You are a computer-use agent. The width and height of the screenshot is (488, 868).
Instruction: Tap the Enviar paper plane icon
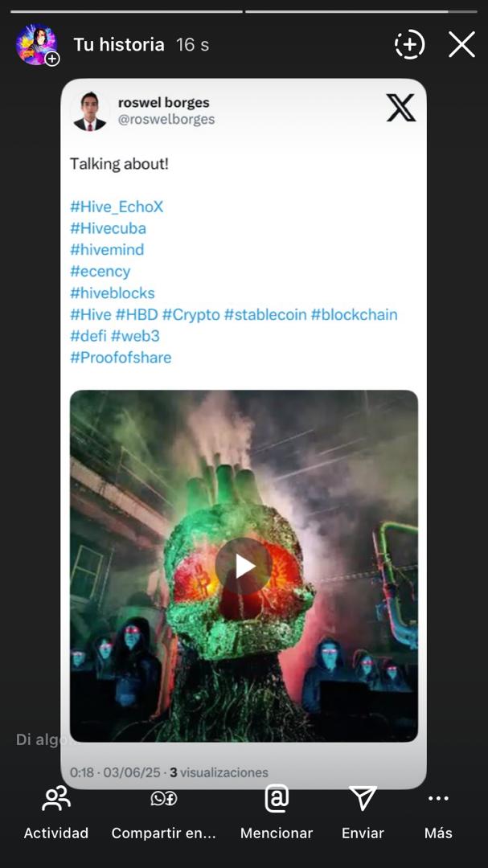tap(363, 798)
